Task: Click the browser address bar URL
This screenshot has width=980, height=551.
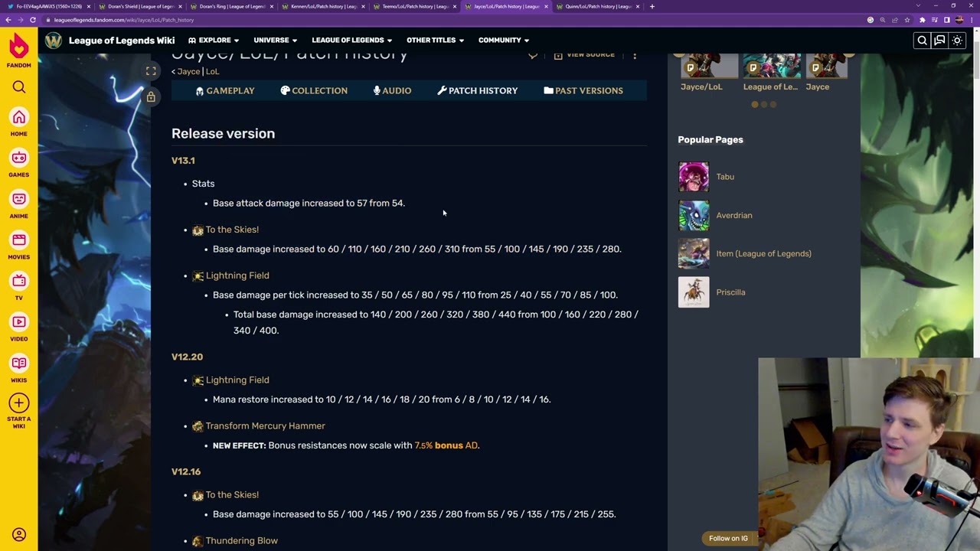Action: pyautogui.click(x=124, y=20)
